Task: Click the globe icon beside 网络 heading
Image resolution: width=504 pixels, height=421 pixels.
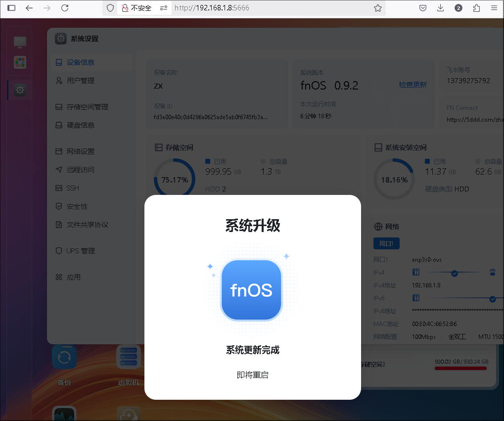Action: point(378,227)
